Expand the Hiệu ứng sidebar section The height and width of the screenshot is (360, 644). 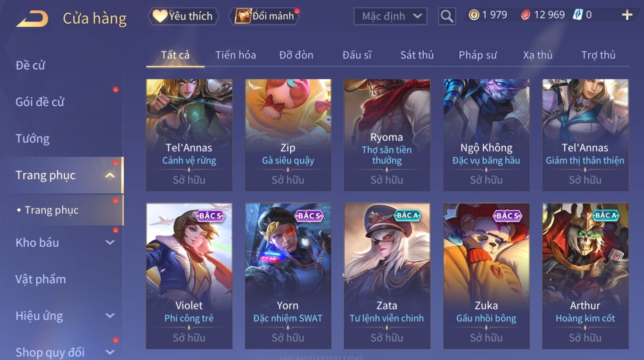[x=110, y=316]
